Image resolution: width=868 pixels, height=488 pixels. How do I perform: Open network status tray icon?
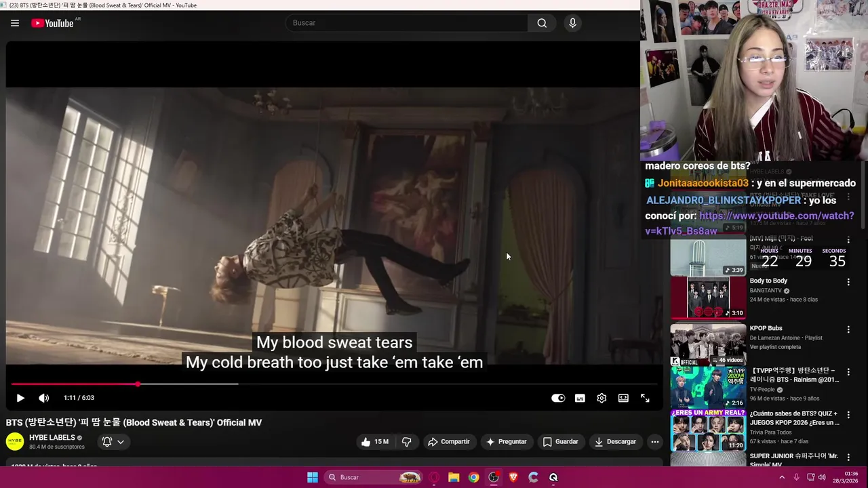click(x=810, y=477)
